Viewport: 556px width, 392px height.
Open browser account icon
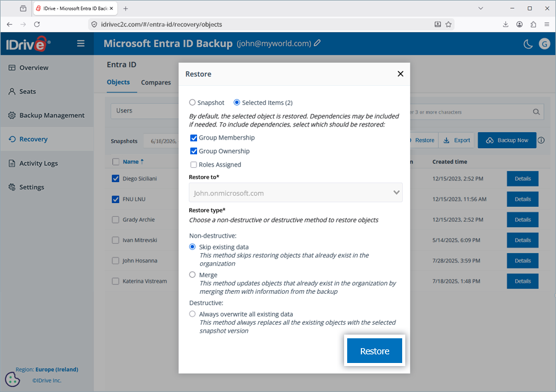pyautogui.click(x=520, y=24)
